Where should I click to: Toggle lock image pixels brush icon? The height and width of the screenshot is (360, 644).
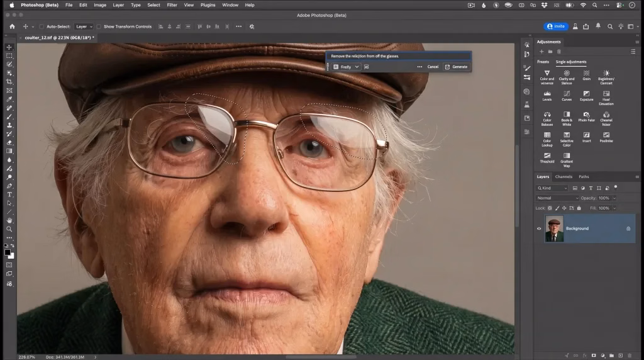557,208
